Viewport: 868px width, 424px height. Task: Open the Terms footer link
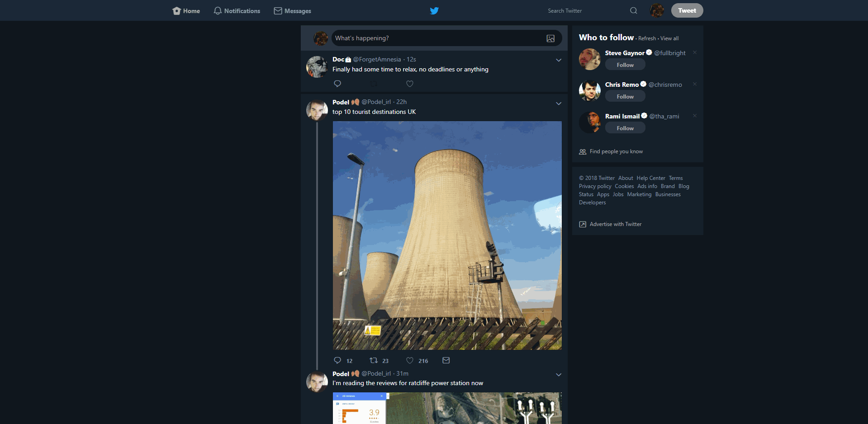pyautogui.click(x=676, y=178)
